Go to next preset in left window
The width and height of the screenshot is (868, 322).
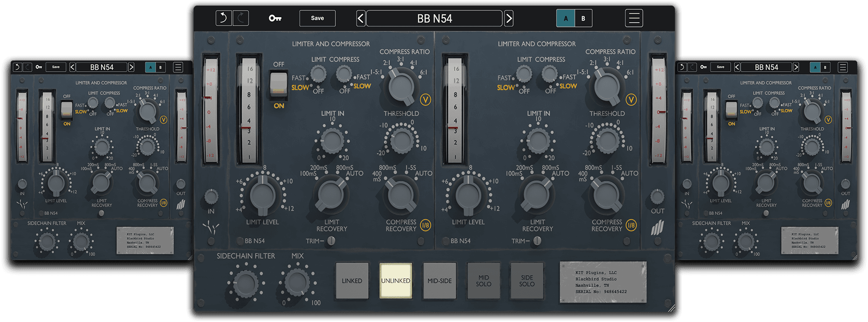click(131, 67)
